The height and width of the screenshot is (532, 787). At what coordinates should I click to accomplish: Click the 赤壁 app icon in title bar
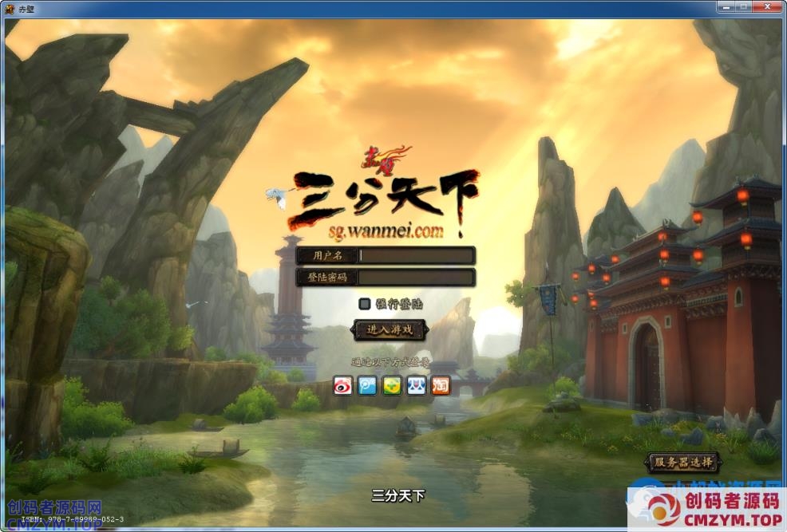10,8
